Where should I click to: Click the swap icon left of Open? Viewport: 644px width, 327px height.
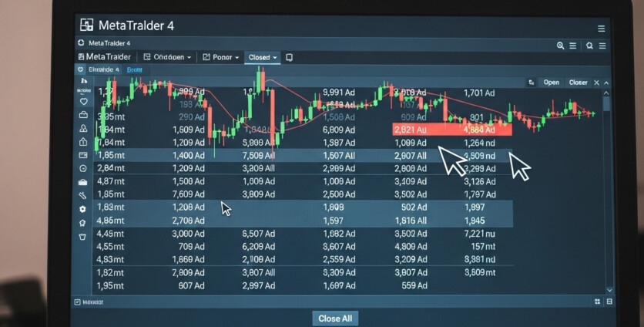click(531, 83)
